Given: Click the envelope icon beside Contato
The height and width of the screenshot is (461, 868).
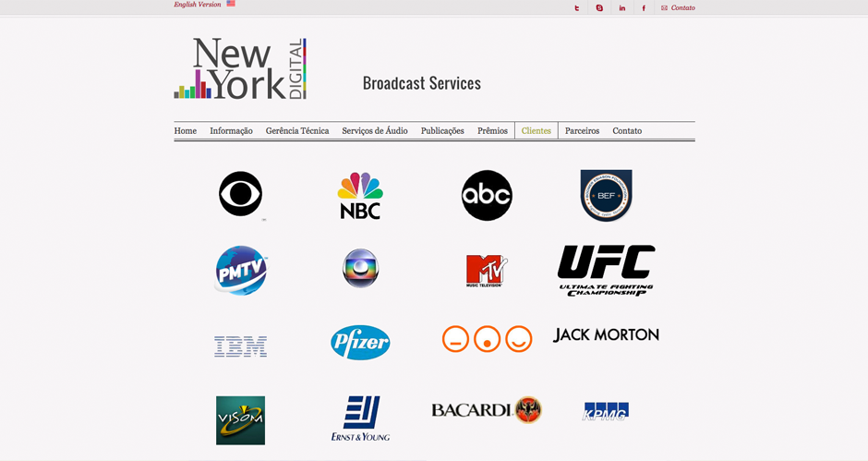Looking at the screenshot, I should [x=664, y=7].
